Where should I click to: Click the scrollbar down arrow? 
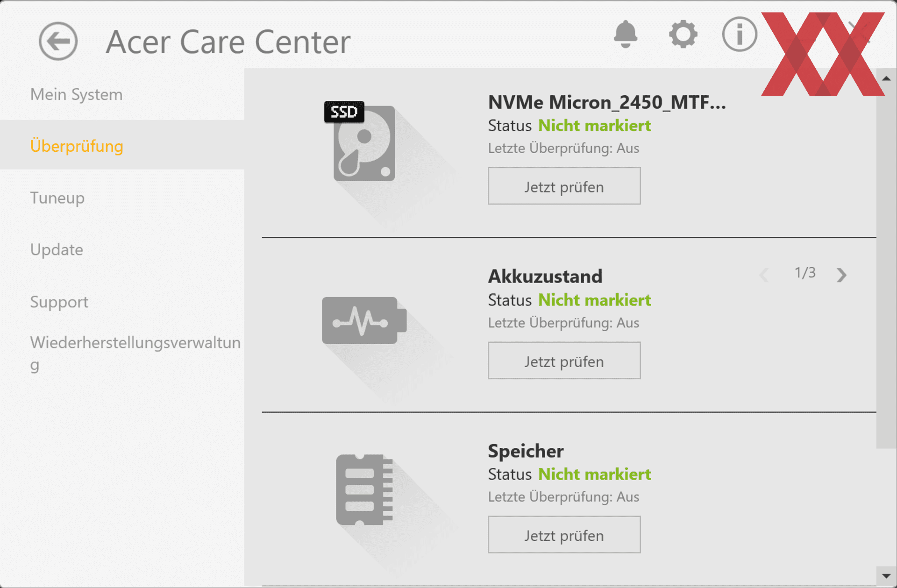point(886,576)
